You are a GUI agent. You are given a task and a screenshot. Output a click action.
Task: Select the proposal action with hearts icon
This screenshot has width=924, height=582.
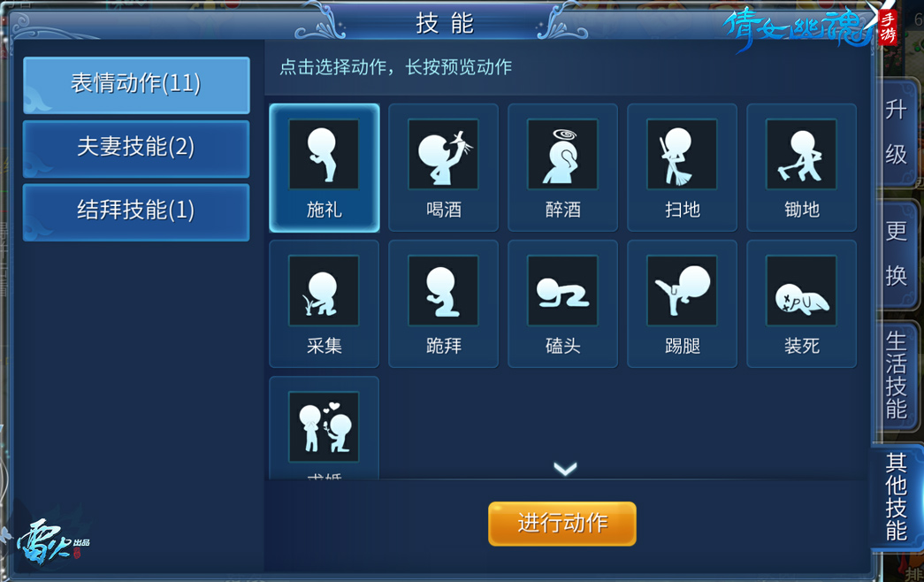(x=324, y=427)
